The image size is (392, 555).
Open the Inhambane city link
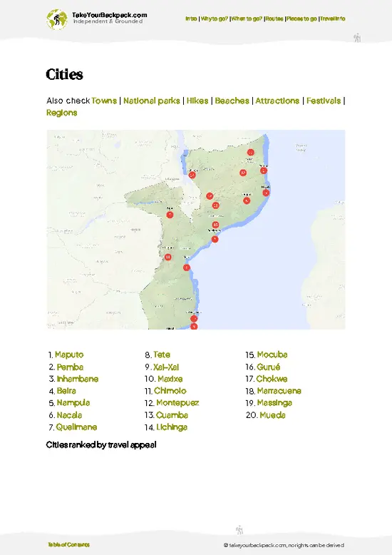[78, 379]
